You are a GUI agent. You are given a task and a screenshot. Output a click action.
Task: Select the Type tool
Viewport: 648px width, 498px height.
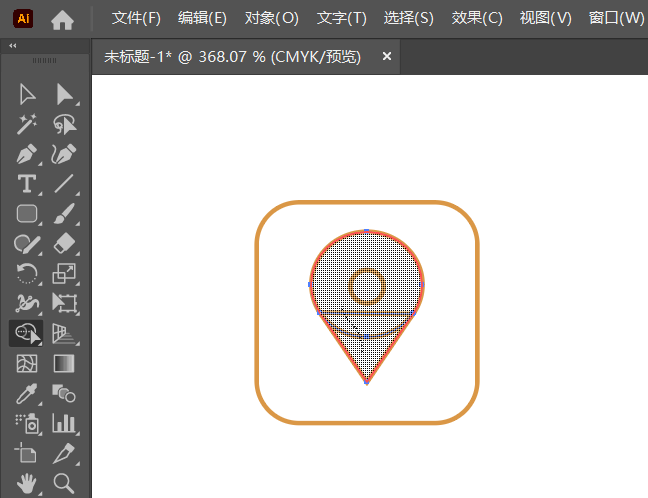click(27, 183)
